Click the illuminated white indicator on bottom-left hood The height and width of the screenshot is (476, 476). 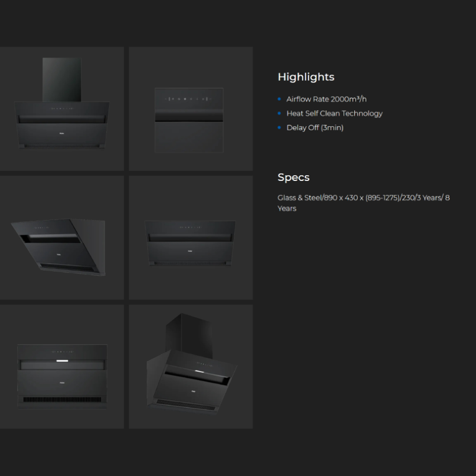(x=62, y=361)
